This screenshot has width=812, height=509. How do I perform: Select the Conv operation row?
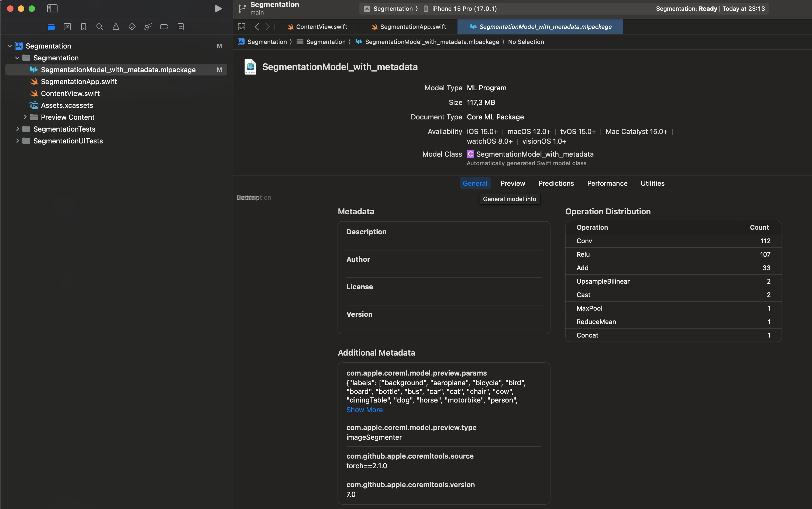pos(673,241)
